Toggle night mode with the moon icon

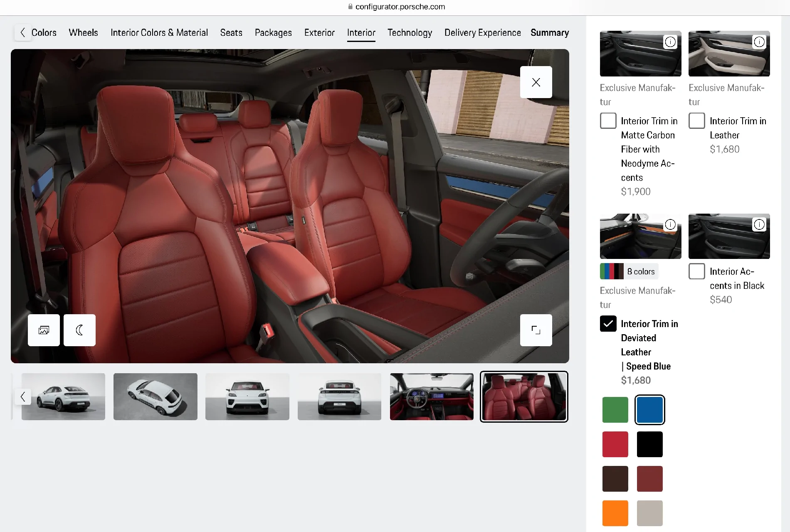pos(79,330)
